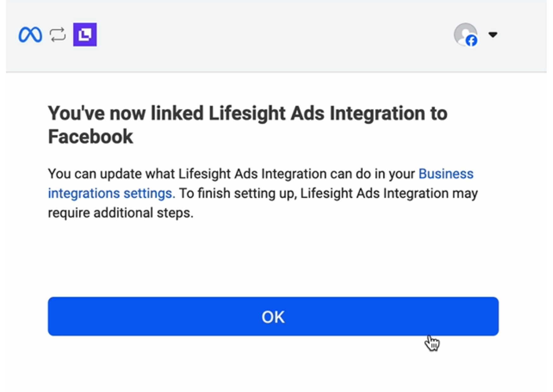553x392 pixels.
Task: Click the two-way arrows link icon
Action: point(58,34)
